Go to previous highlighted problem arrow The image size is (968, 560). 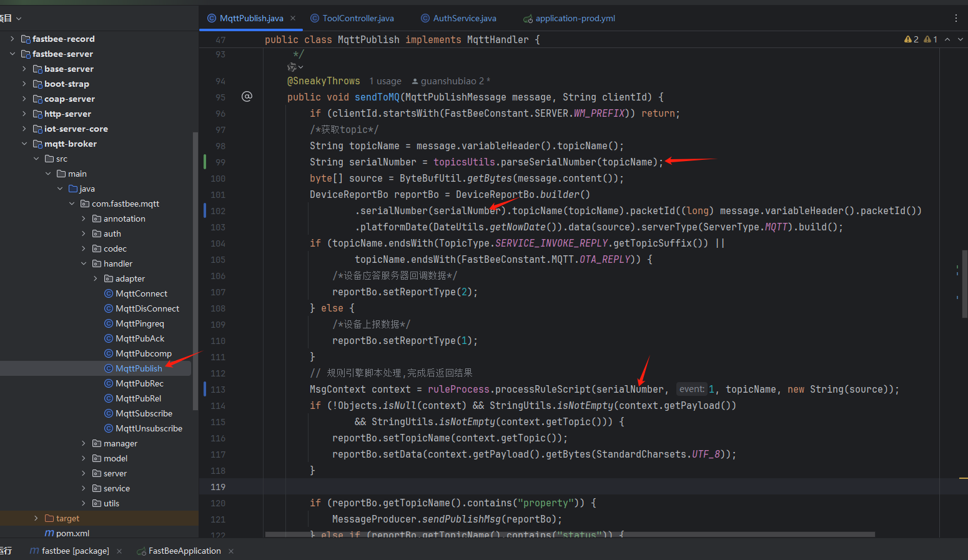tap(947, 39)
